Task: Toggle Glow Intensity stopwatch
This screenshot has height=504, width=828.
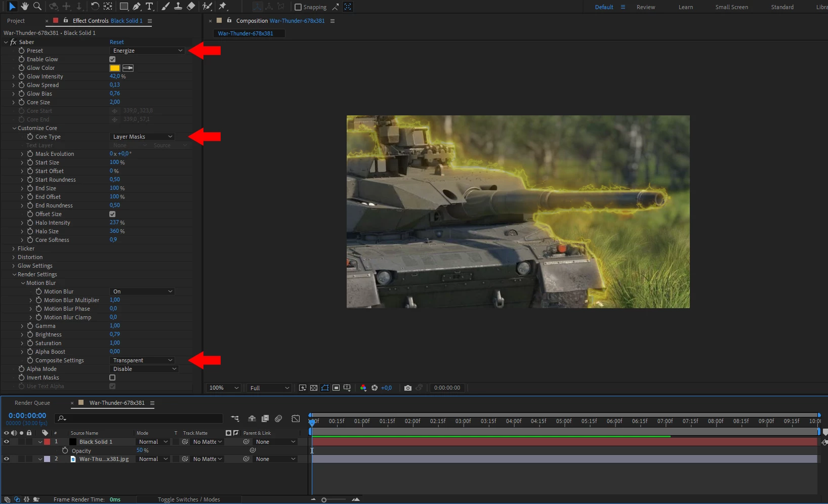Action: click(21, 76)
